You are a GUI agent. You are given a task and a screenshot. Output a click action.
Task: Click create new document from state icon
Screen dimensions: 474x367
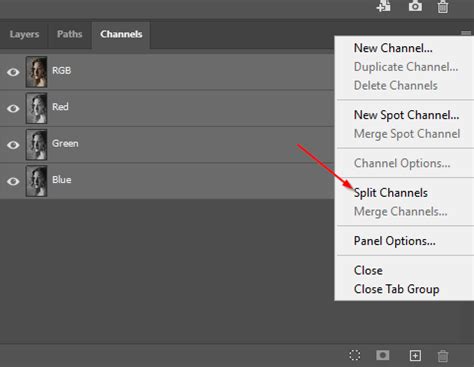(x=384, y=6)
